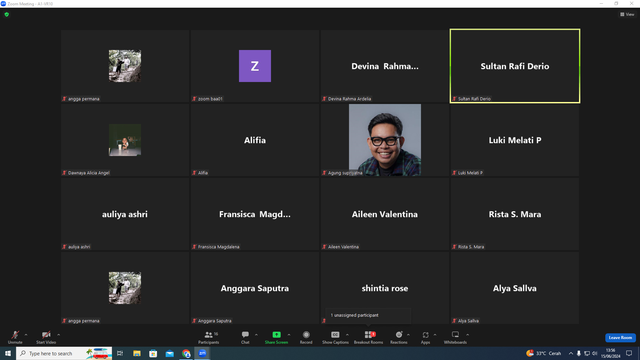Click the green encryption shield icon

click(x=7, y=14)
